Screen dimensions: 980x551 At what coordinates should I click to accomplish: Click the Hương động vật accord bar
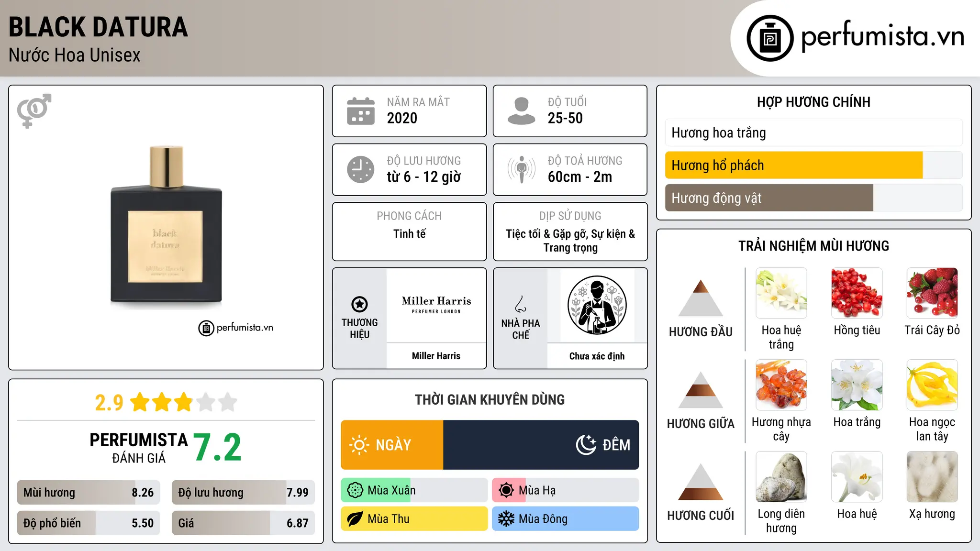pyautogui.click(x=813, y=198)
